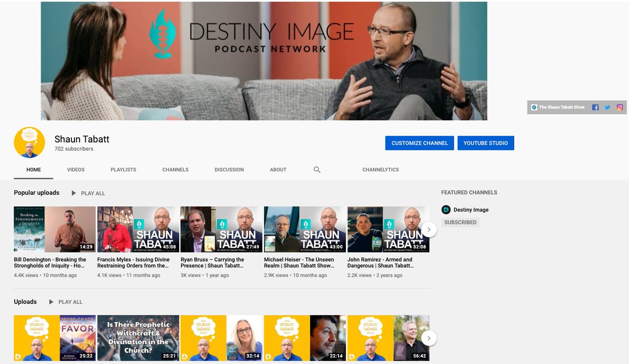
Task: Open Francis Myles Issuing Divine Restraining title
Action: [133, 263]
